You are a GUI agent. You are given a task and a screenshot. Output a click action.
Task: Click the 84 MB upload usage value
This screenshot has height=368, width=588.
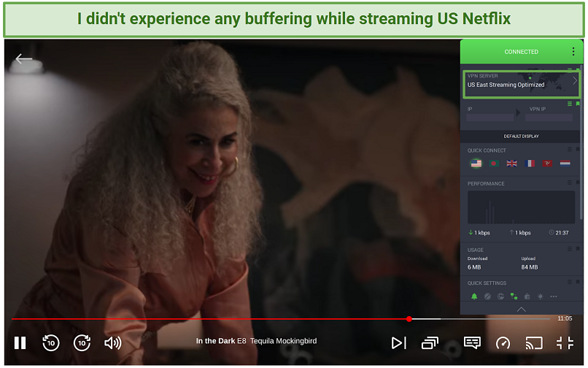pos(530,267)
